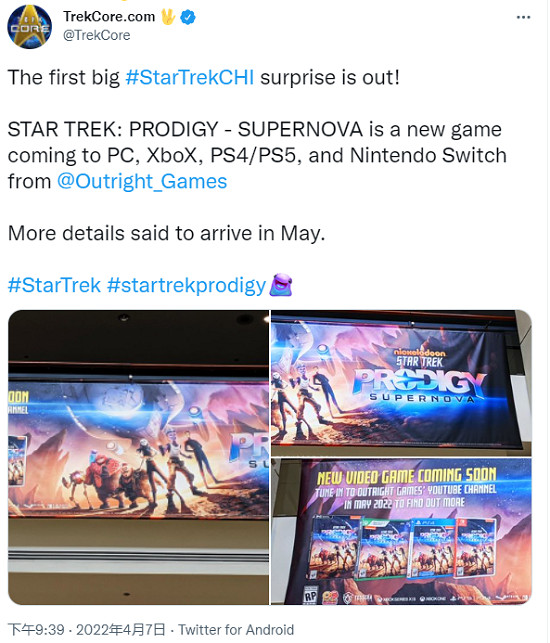
Task: Open the #startrekprodigy hashtag
Action: point(187,285)
